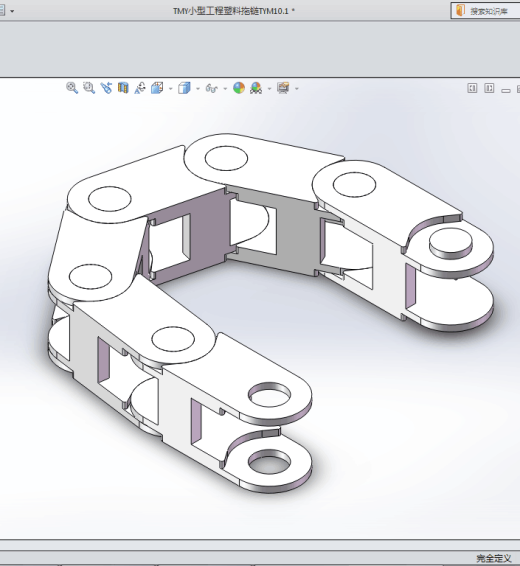Select the Zoom to Area tool
The image size is (520, 566).
tap(89, 88)
